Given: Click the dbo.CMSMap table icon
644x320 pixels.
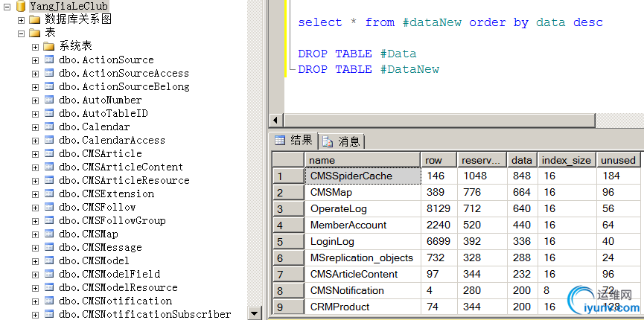Looking at the screenshot, I should tap(49, 234).
